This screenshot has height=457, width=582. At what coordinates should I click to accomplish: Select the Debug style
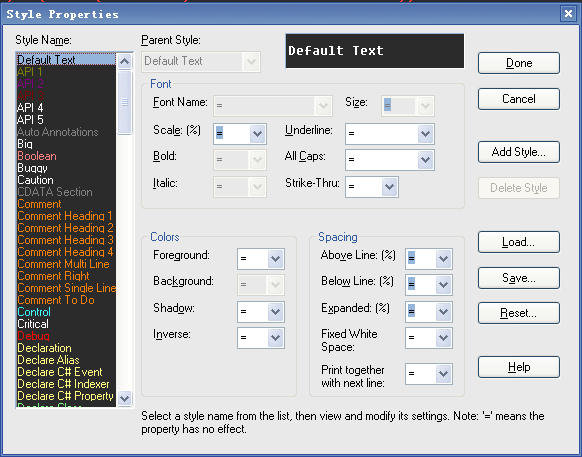pyautogui.click(x=66, y=336)
